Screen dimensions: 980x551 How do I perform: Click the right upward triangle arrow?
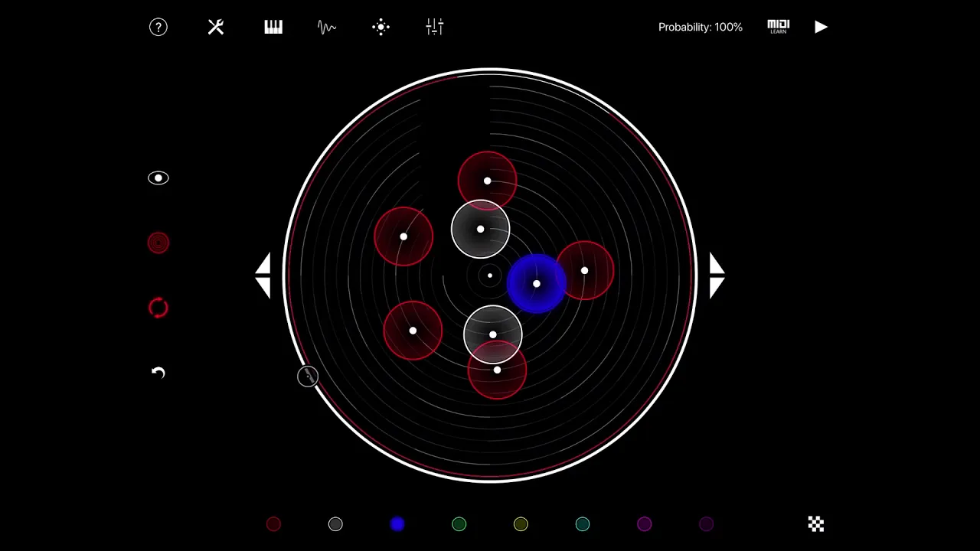[717, 264]
